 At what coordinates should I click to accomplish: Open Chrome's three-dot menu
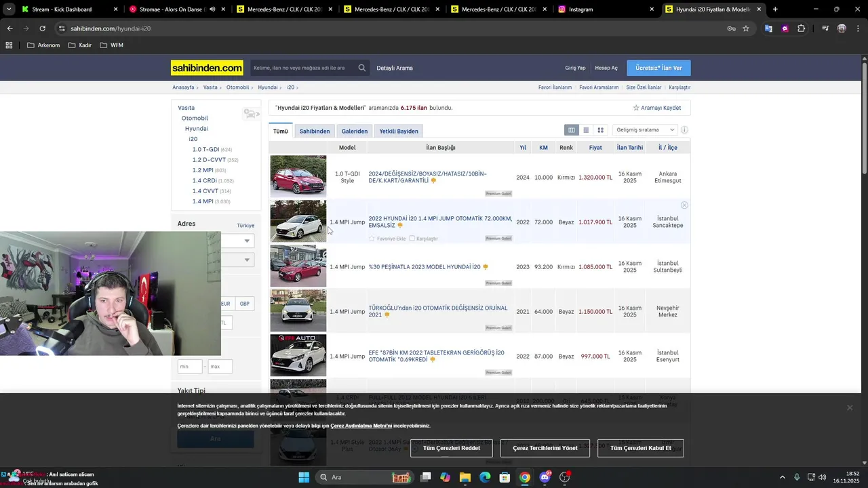coord(858,28)
